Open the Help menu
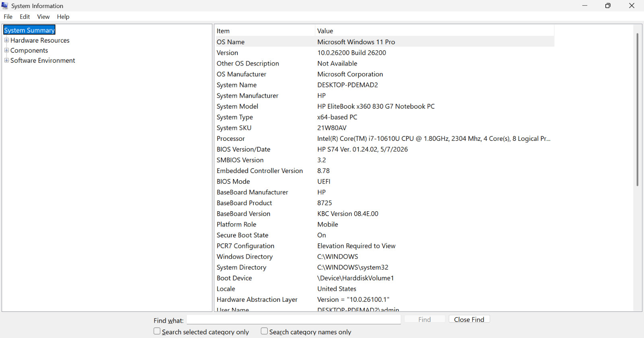Viewport: 644px width, 338px height. (x=63, y=16)
